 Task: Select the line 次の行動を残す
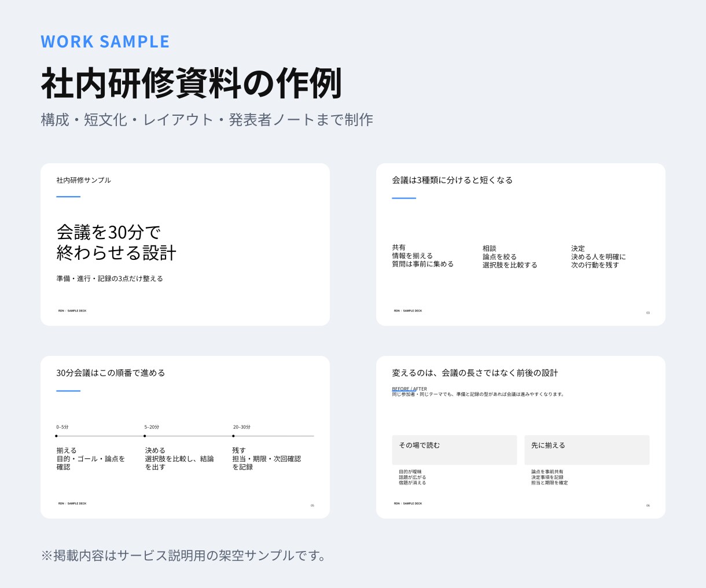[x=595, y=265]
